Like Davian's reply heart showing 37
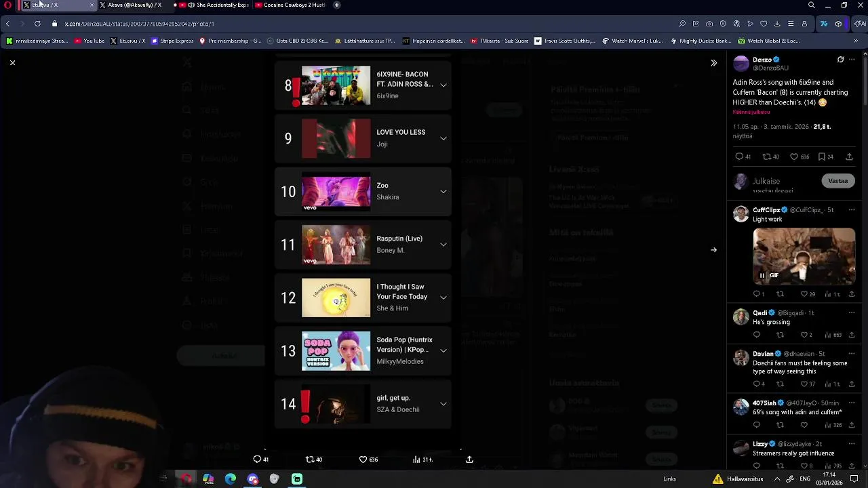Image resolution: width=868 pixels, height=488 pixels. point(804,384)
